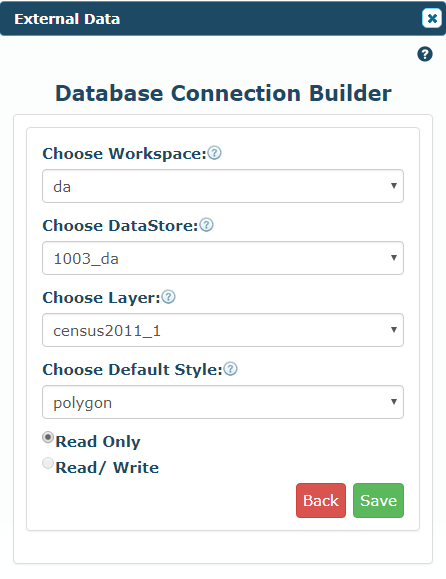The height and width of the screenshot is (579, 446).
Task: Click the Default Style dropdown arrow
Action: coord(394,402)
